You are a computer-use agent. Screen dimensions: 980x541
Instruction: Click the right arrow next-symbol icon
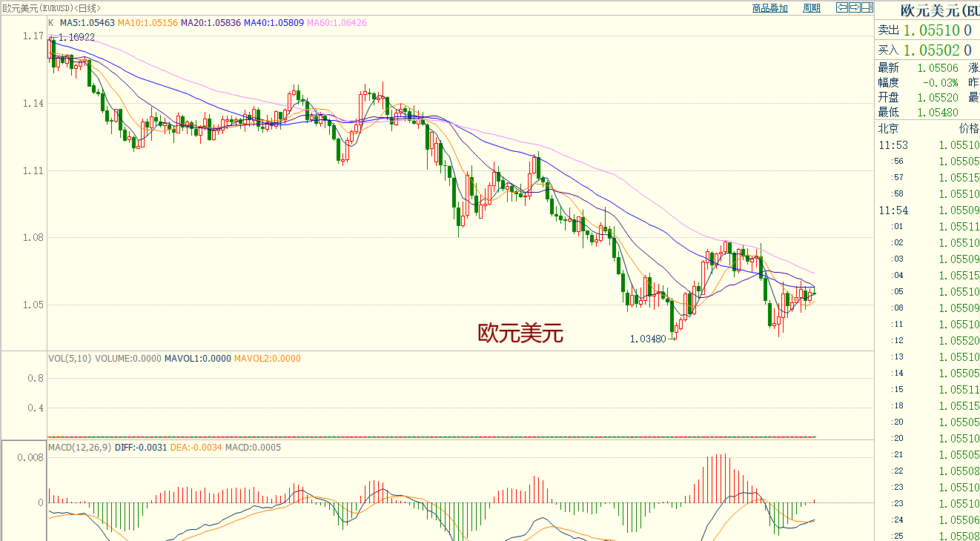[855, 7]
